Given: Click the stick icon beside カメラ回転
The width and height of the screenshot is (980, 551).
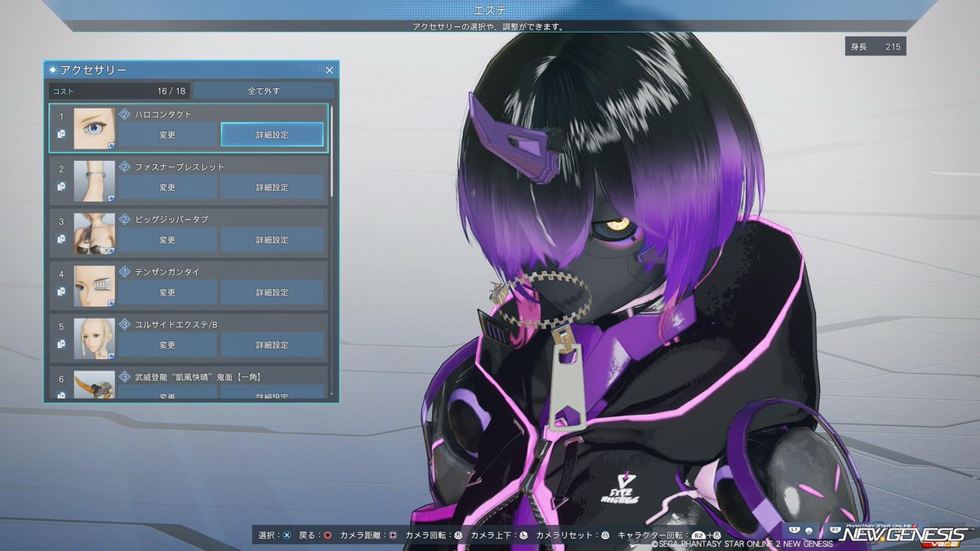Looking at the screenshot, I should click(x=458, y=535).
